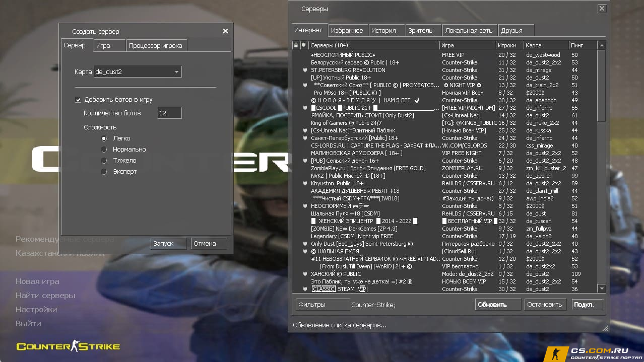644x362 pixels.
Task: Open the Карта map dropdown
Action: point(138,71)
